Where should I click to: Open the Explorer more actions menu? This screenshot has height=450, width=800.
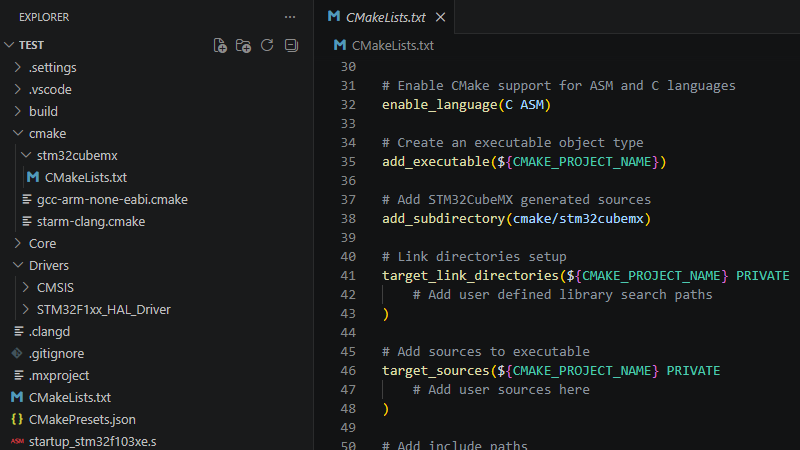coord(290,17)
